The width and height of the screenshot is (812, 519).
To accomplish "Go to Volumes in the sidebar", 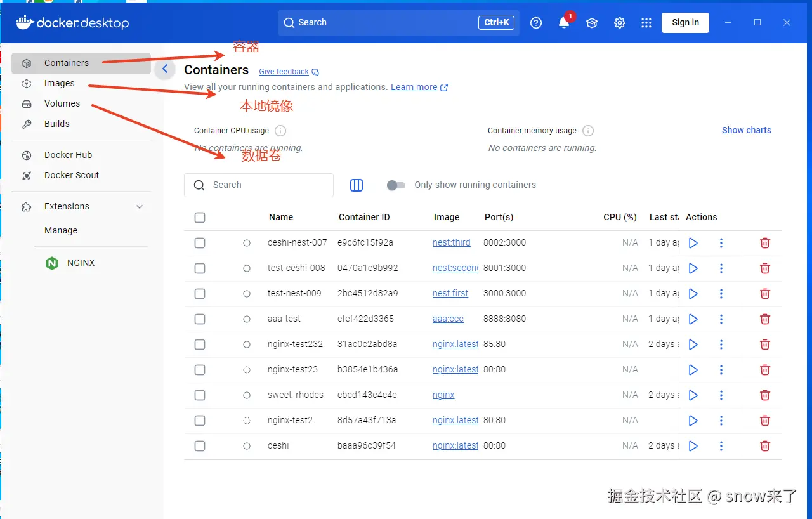I will (x=81, y=104).
